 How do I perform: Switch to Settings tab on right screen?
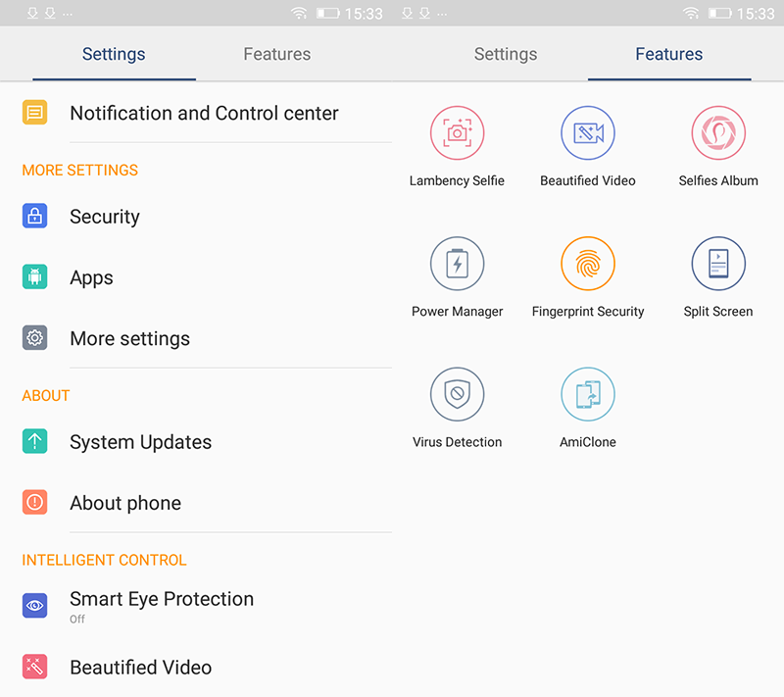click(x=506, y=54)
